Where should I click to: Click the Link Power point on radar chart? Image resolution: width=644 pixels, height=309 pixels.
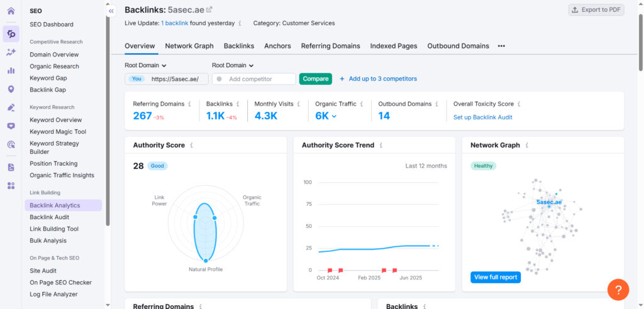click(196, 217)
